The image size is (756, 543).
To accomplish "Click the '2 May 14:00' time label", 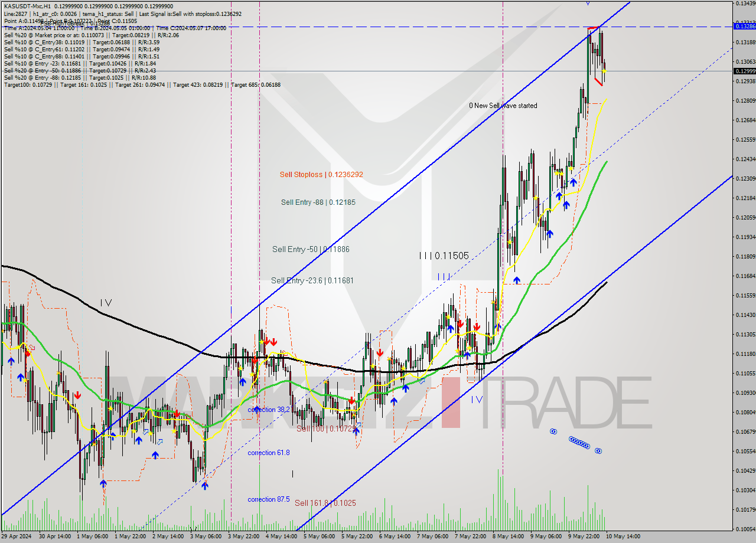I will 168,537.
